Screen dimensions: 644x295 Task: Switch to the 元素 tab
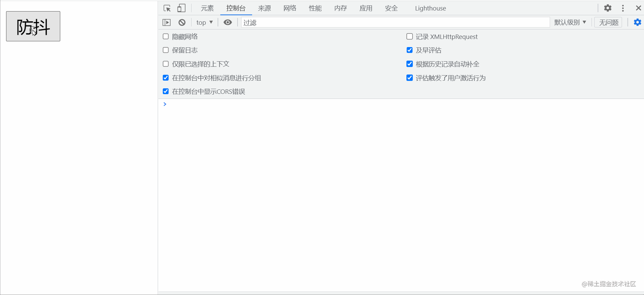coord(207,8)
